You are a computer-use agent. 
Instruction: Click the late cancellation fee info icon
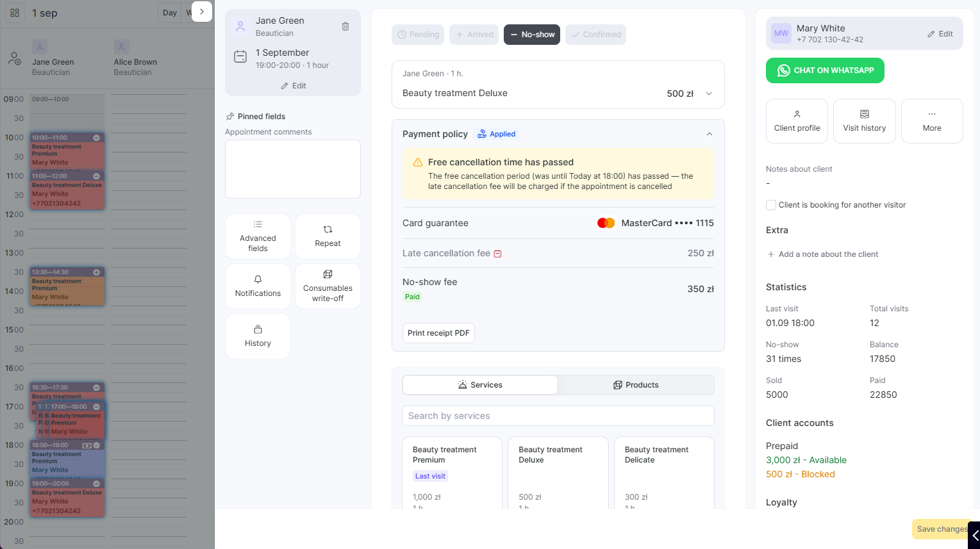(x=498, y=254)
